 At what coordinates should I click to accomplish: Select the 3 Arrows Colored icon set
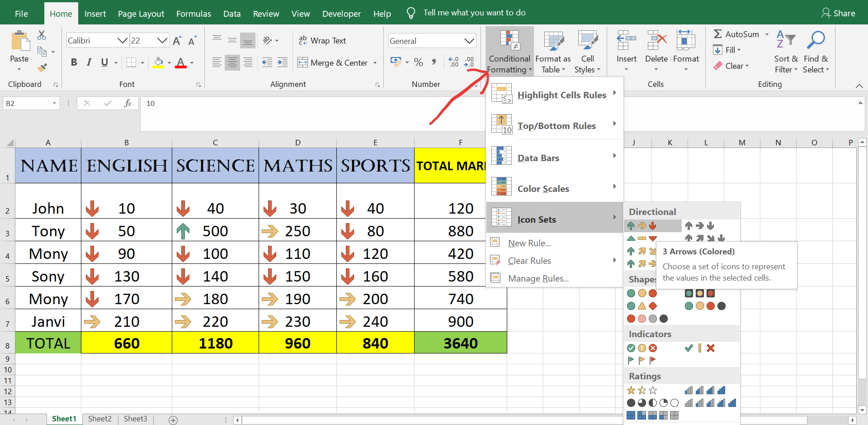click(642, 226)
